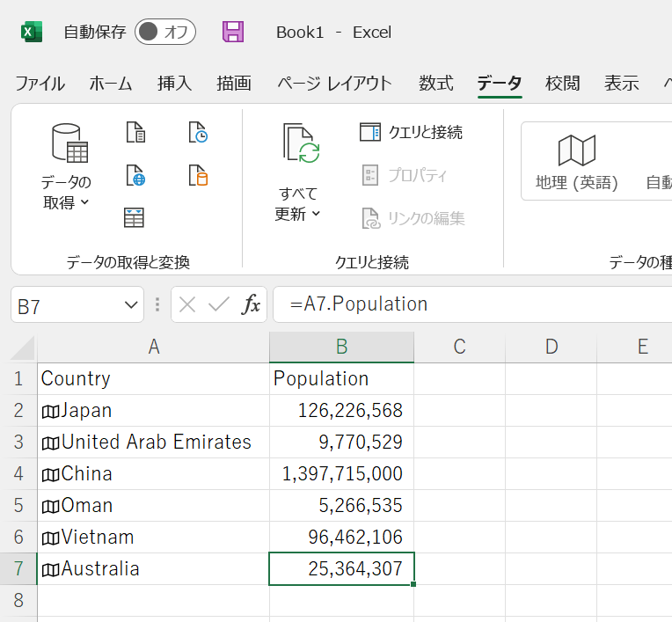This screenshot has width=672, height=622.
Task: Select the cell with 126,226,568
Action: 341,411
